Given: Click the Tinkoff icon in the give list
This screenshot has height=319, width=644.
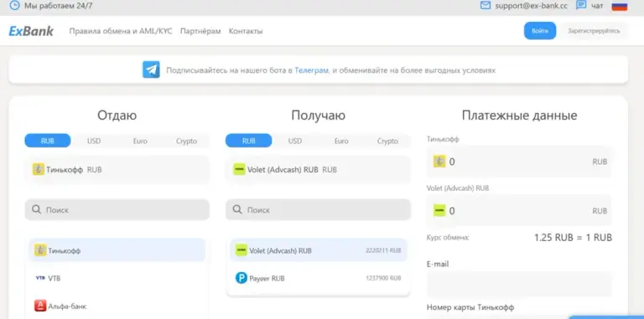Looking at the screenshot, I should click(x=40, y=250).
